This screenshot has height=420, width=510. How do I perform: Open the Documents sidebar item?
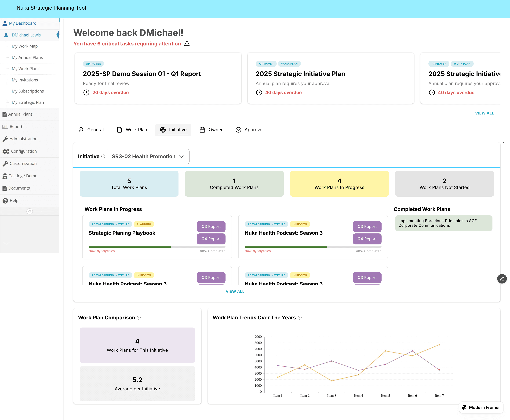[x=19, y=188]
